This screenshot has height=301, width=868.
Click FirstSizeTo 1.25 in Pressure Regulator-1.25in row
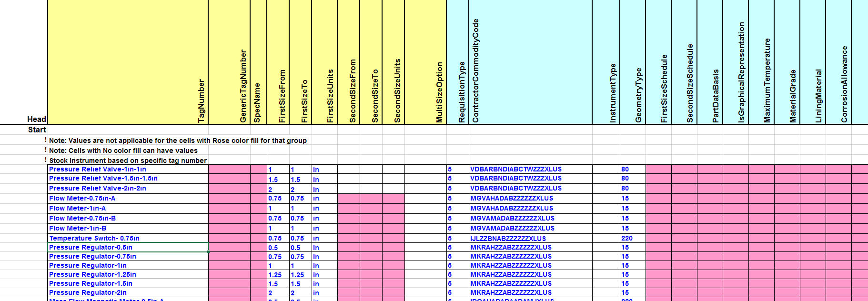301,274
